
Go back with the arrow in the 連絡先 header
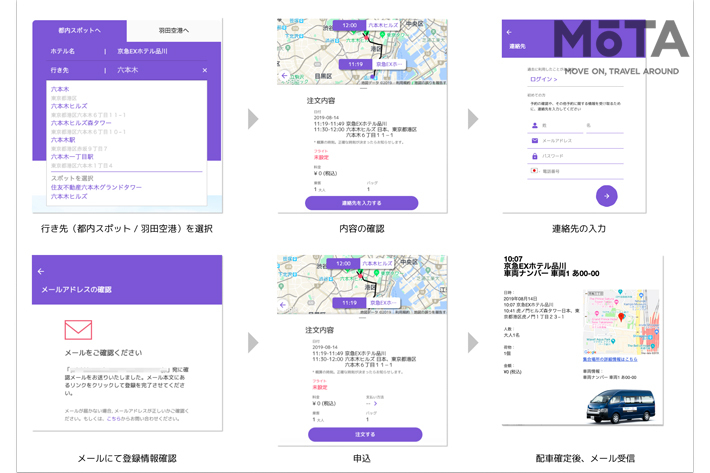(509, 32)
